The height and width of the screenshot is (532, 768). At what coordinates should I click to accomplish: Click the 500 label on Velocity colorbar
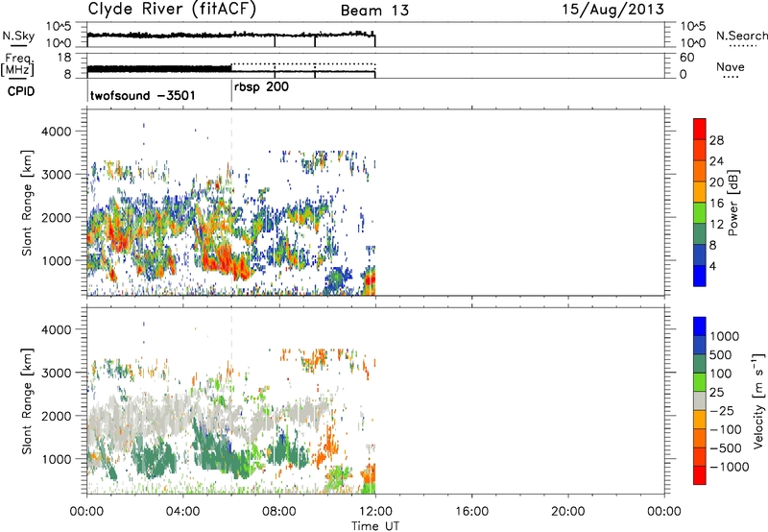coord(721,355)
